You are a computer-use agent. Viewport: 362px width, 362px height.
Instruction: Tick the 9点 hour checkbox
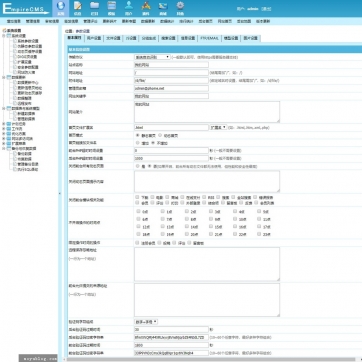pos(211,219)
